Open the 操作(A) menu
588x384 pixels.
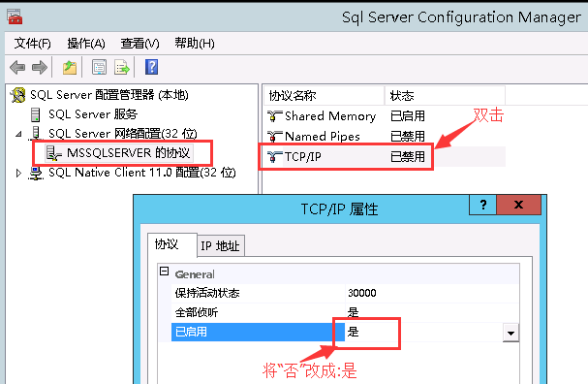pyautogui.click(x=86, y=44)
